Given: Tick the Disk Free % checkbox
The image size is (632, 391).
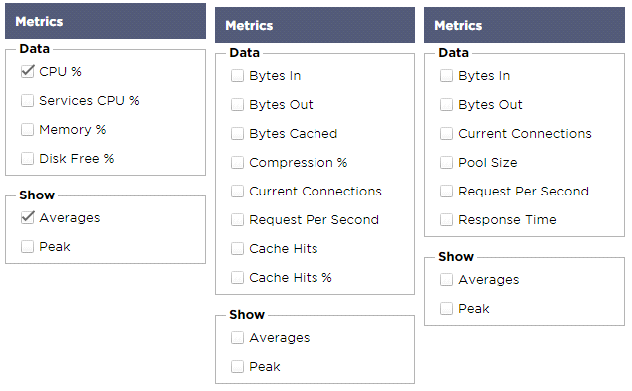Looking at the screenshot, I should point(27,159).
